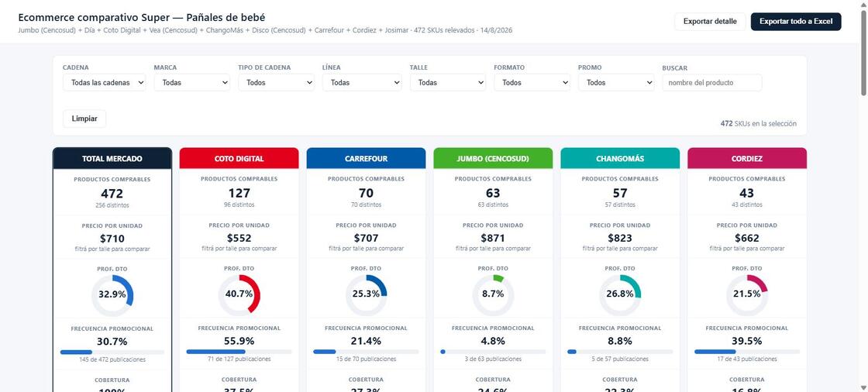Viewport: 868px width, 392px height.
Task: Click Jumbo price per unit $871
Action: [x=493, y=238]
